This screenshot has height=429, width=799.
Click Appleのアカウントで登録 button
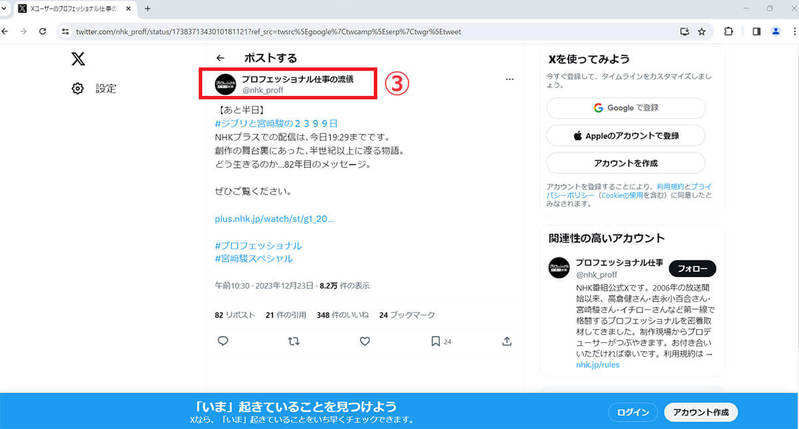coord(626,136)
